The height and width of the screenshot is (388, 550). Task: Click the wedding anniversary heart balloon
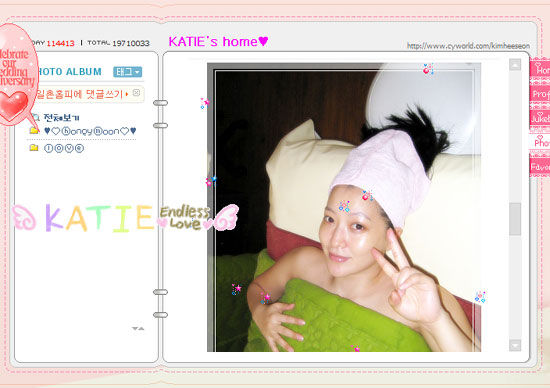[x=17, y=74]
